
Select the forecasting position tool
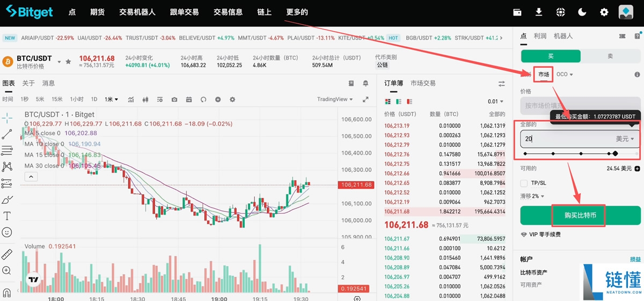pos(7,183)
